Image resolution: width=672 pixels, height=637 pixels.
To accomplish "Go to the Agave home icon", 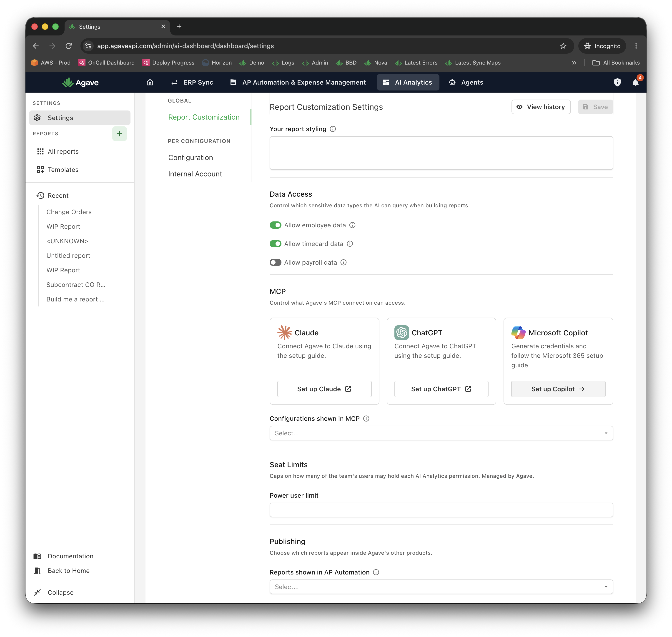I will pos(150,83).
